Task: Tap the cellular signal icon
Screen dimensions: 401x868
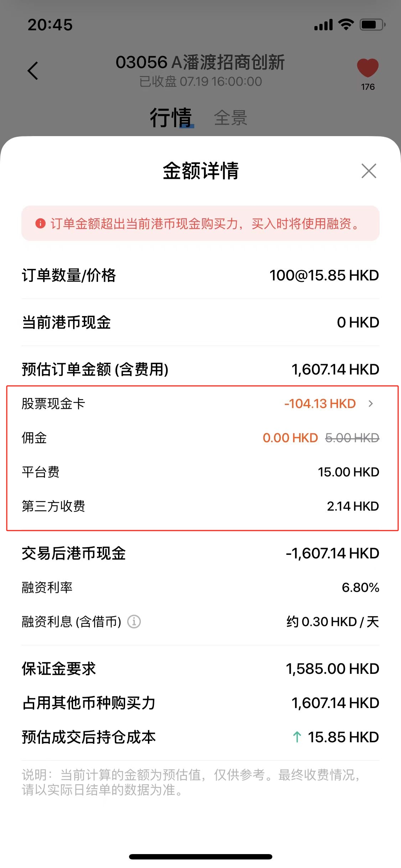Action: (x=323, y=25)
